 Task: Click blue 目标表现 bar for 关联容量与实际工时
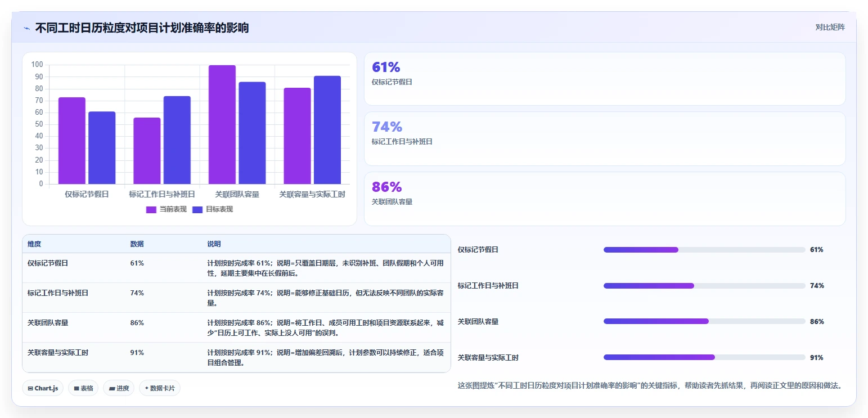pyautogui.click(x=327, y=130)
